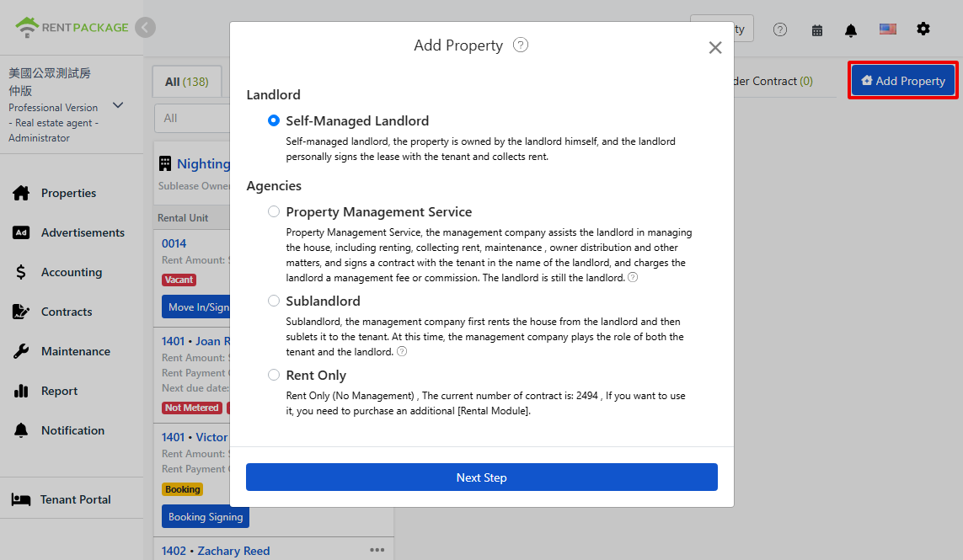Click the Booking Signing button
Viewport: 963px width, 560px height.
click(x=205, y=516)
